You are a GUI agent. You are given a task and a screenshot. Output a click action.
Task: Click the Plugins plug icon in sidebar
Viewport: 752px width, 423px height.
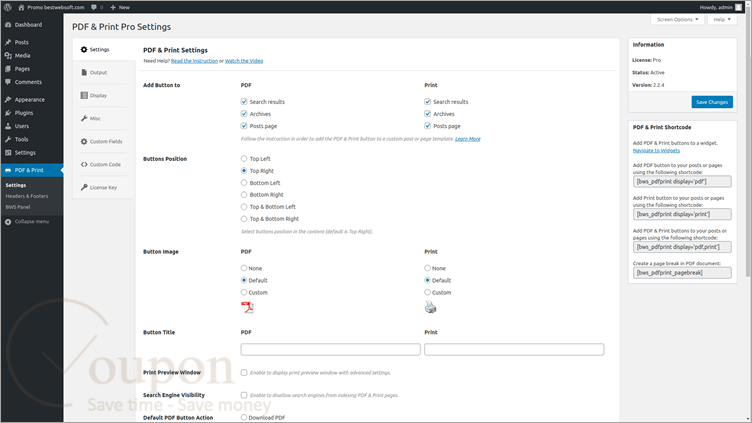(8, 113)
